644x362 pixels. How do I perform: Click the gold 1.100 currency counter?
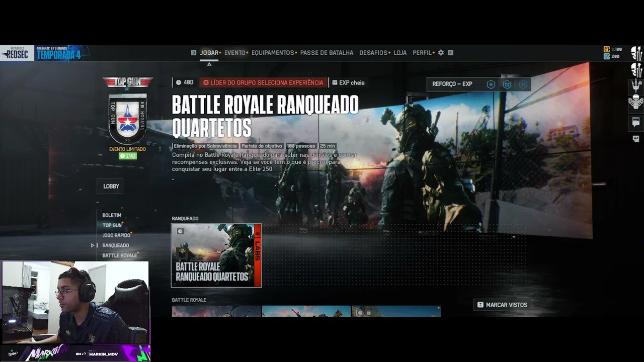pos(613,49)
